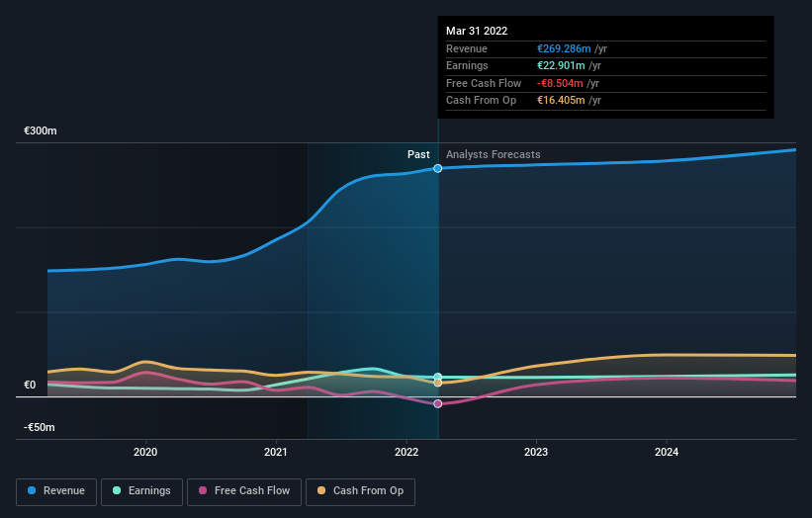Toggle the Revenue legend series
Viewport: 812px width, 518px height.
[56, 491]
